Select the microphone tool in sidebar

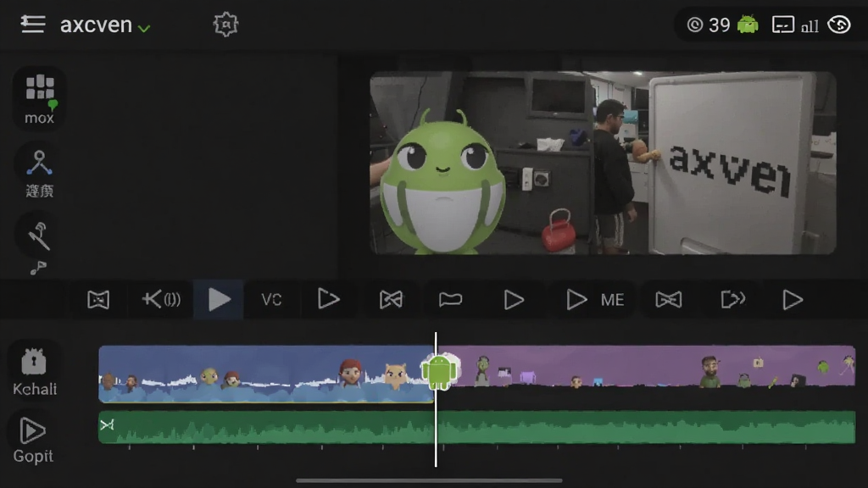click(39, 236)
